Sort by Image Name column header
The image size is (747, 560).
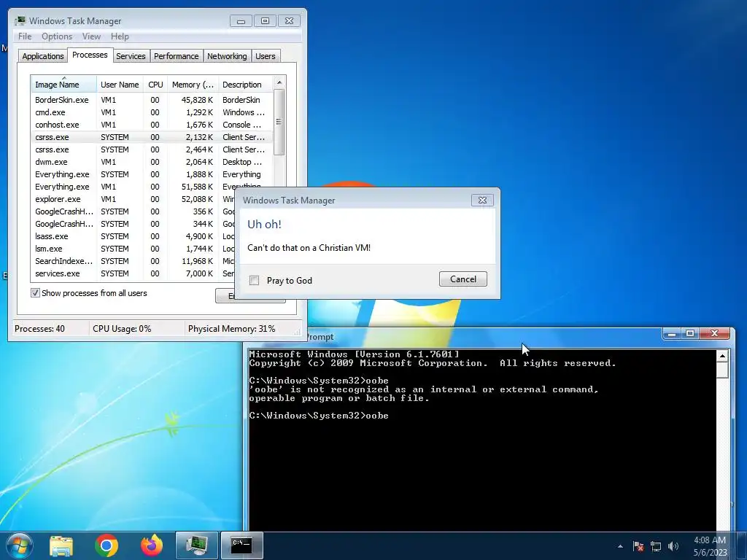(x=64, y=85)
